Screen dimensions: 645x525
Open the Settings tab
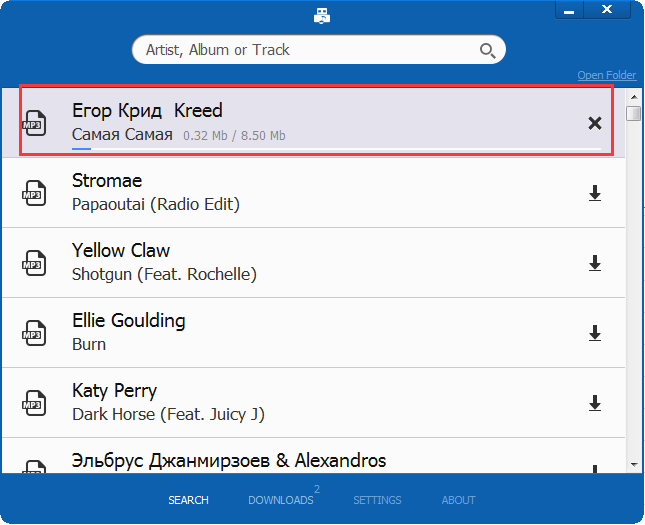[377, 500]
